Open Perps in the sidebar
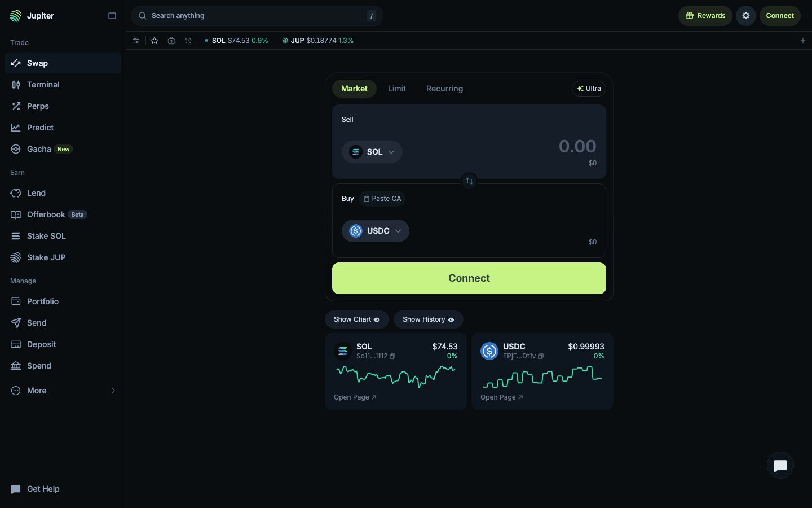 [63, 106]
